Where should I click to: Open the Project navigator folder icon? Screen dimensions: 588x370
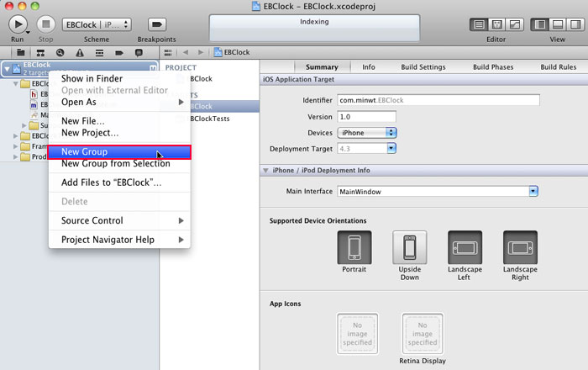21,52
